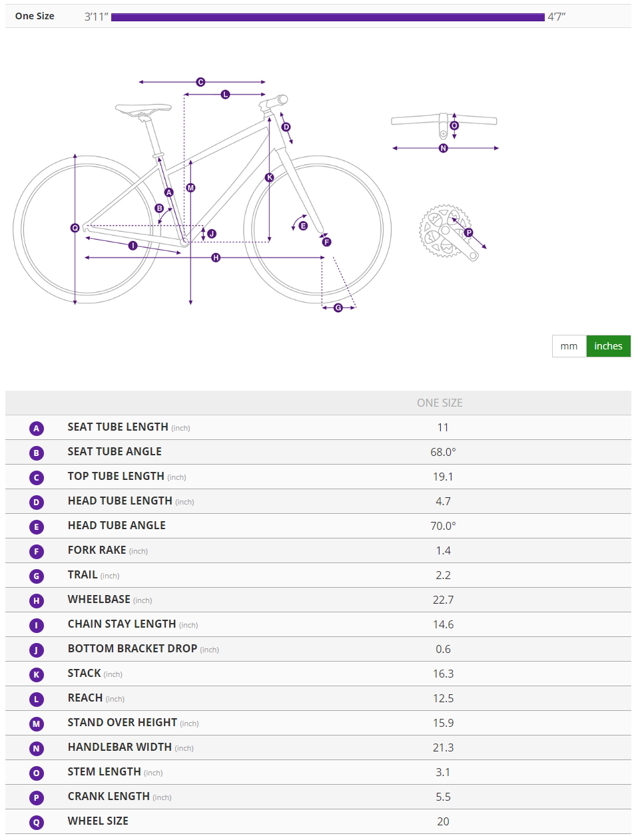Click the C icon for Top Tube Length
The width and height of the screenshot is (636, 840).
(37, 478)
